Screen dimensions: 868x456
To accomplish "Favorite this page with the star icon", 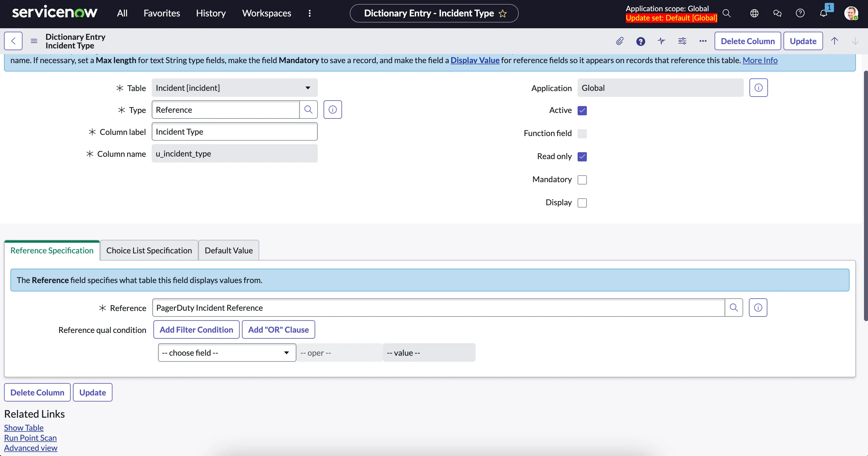I will (502, 14).
